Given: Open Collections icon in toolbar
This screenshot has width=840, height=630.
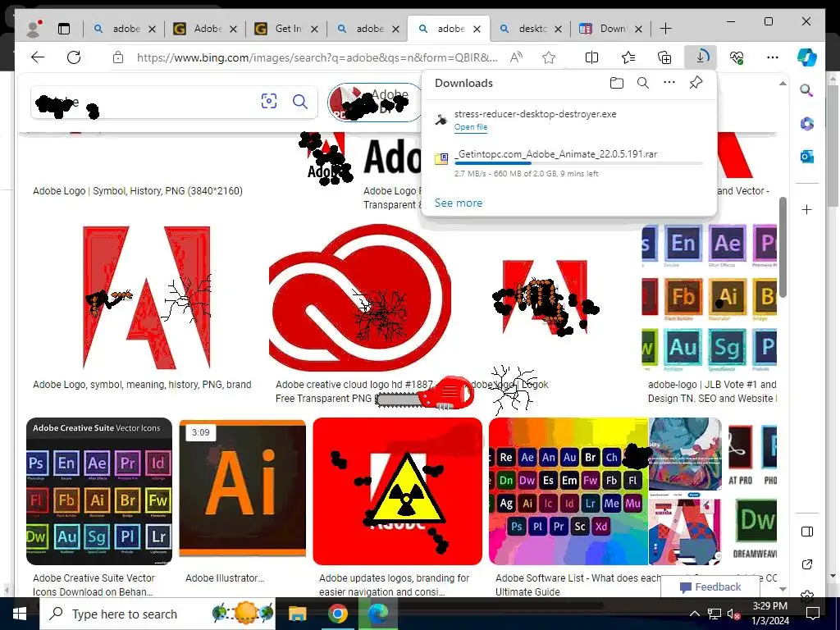Looking at the screenshot, I should pyautogui.click(x=664, y=57).
